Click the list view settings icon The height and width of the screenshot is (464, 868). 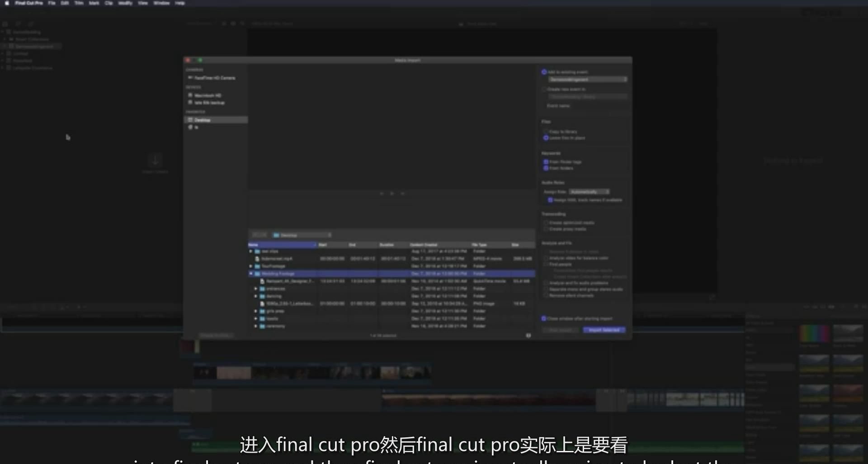tap(528, 336)
